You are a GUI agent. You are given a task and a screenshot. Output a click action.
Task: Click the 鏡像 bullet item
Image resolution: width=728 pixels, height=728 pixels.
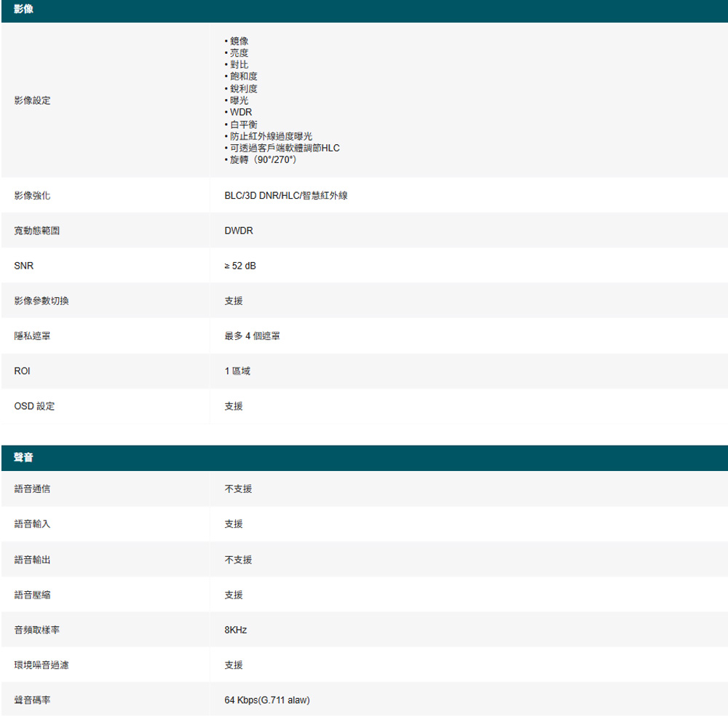click(239, 41)
